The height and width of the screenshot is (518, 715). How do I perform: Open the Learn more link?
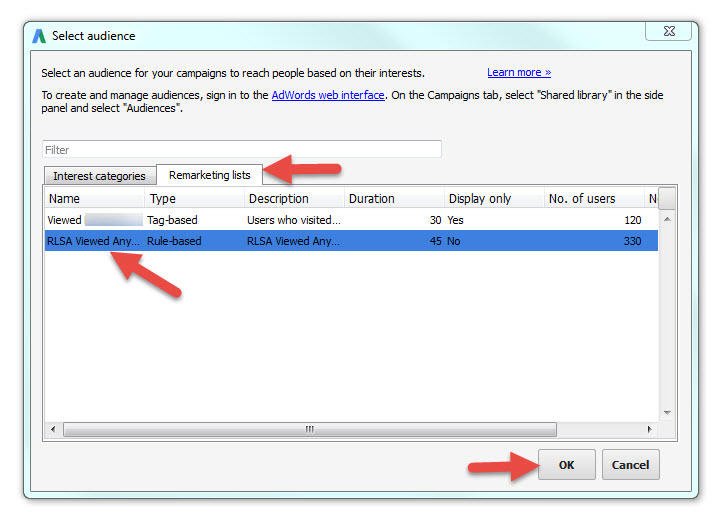pos(519,73)
